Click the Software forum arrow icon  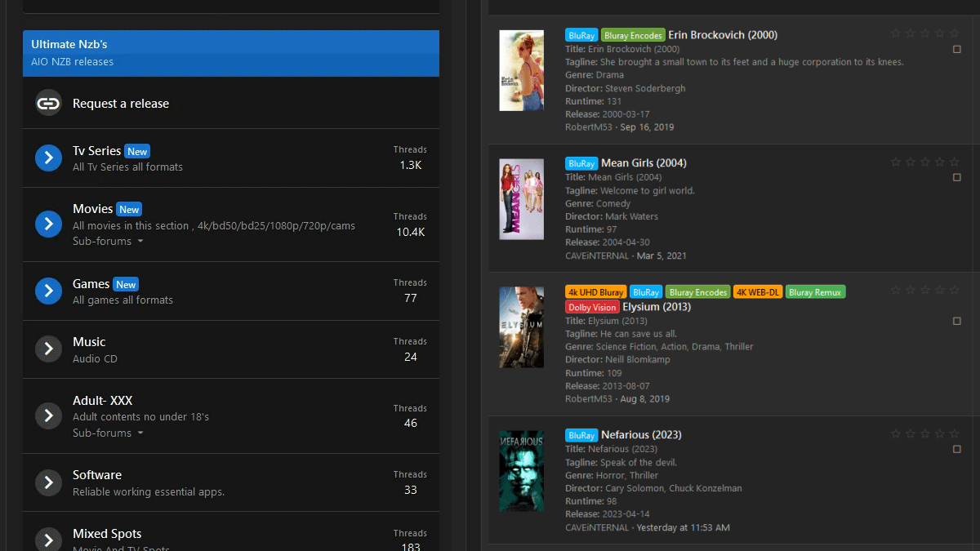point(48,482)
